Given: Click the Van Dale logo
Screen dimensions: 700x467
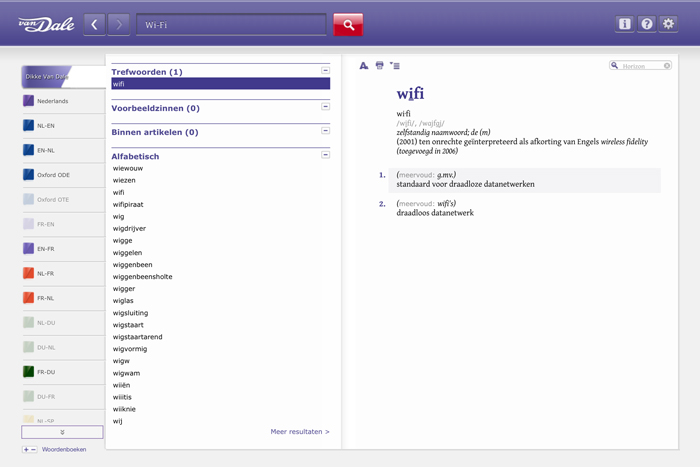Looking at the screenshot, I should pos(46,24).
